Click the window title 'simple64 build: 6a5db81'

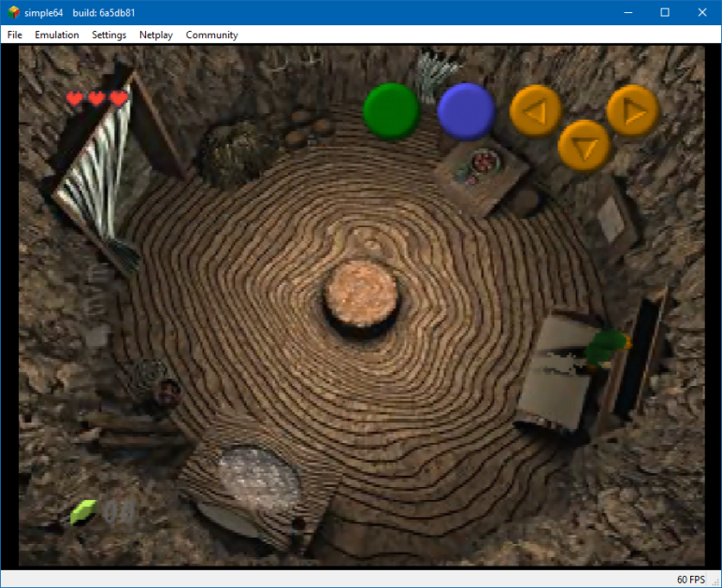click(x=79, y=13)
